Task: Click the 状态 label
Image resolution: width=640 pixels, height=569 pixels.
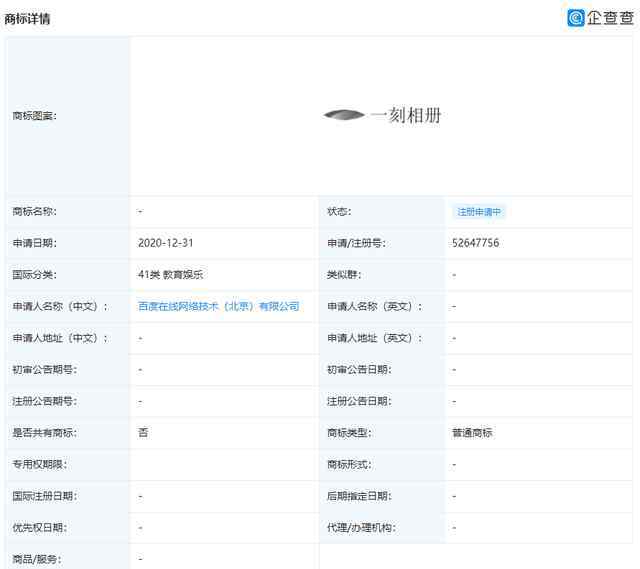Action: pos(339,211)
